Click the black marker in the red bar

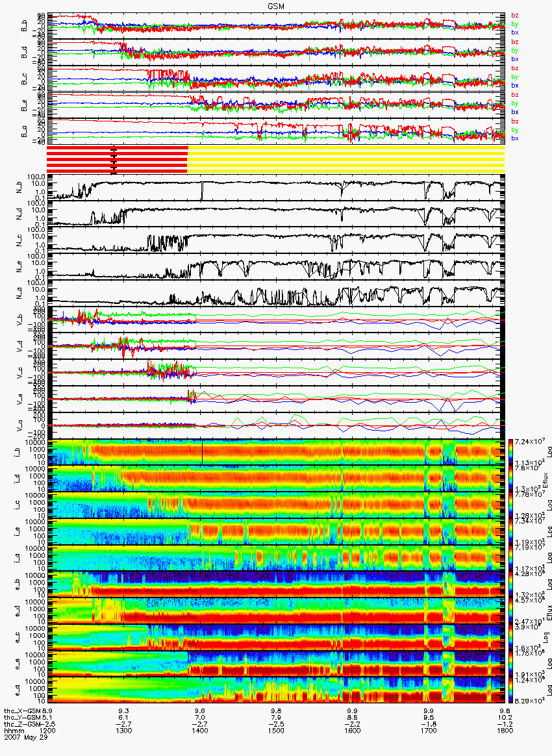coord(114,159)
